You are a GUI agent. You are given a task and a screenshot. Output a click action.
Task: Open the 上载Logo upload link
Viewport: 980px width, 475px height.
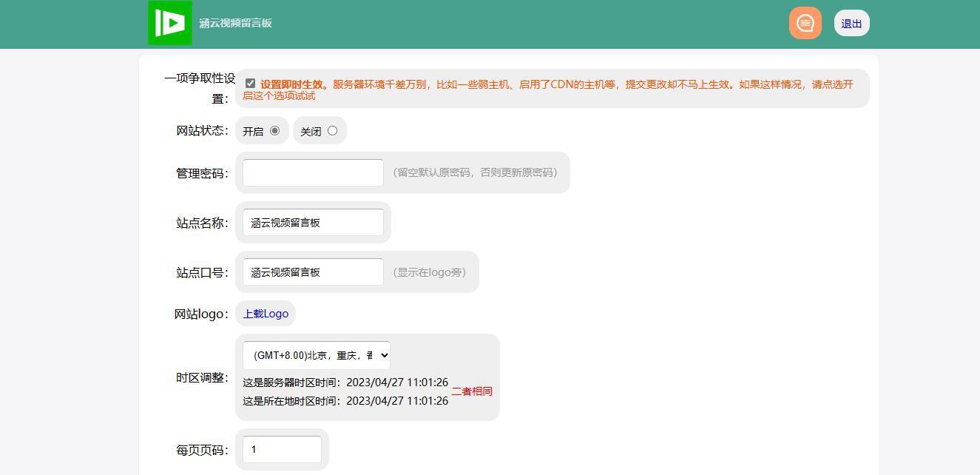(x=266, y=314)
